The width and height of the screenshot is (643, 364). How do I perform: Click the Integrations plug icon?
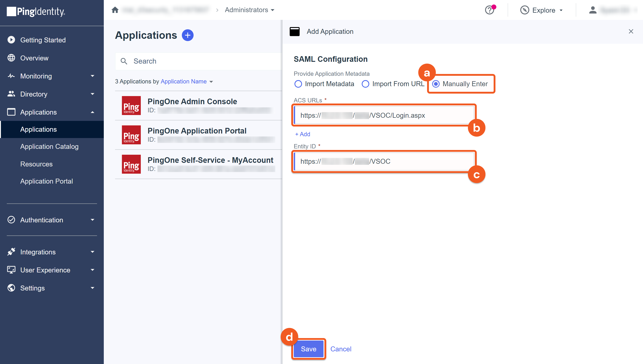click(11, 252)
